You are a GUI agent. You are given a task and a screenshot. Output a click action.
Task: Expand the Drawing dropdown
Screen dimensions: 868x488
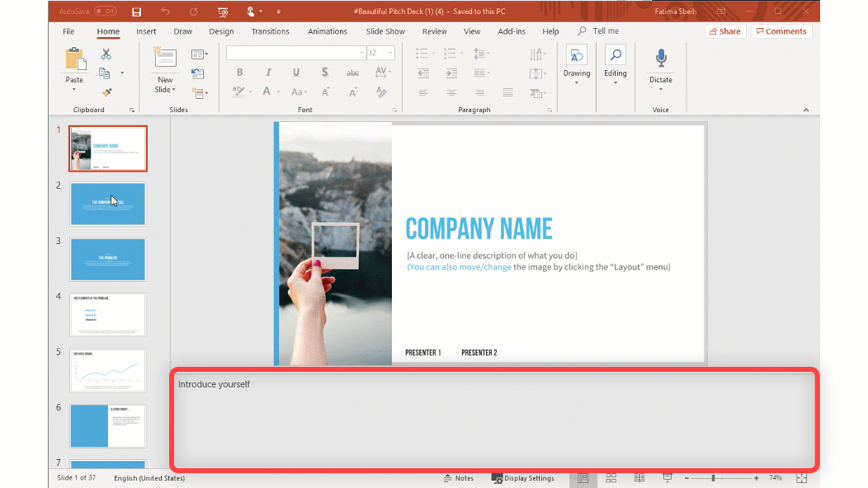577,82
